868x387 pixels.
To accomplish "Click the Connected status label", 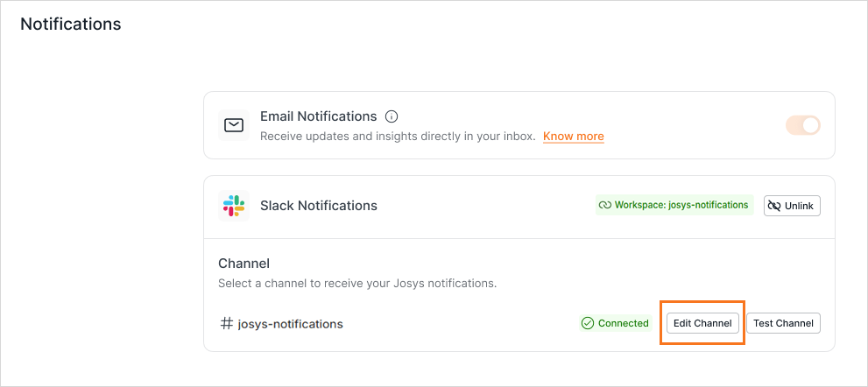I will (623, 323).
